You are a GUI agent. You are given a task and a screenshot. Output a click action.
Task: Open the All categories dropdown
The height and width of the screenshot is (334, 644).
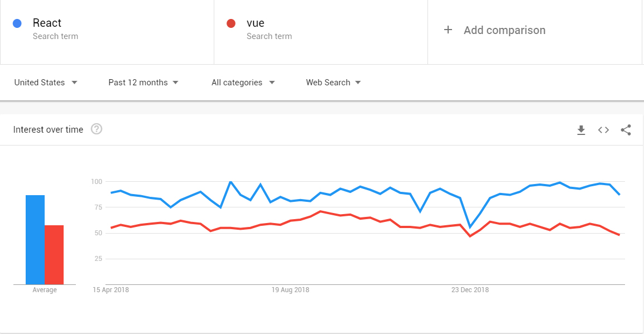pos(243,83)
